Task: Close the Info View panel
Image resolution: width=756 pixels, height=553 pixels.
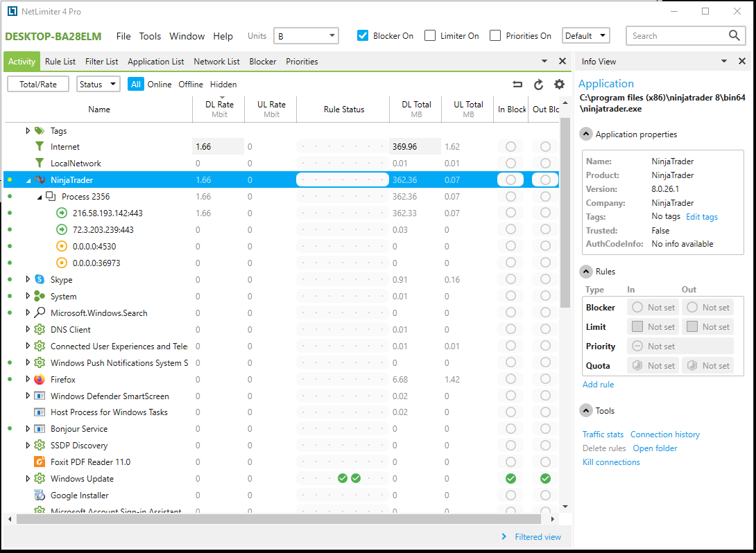Action: 742,61
